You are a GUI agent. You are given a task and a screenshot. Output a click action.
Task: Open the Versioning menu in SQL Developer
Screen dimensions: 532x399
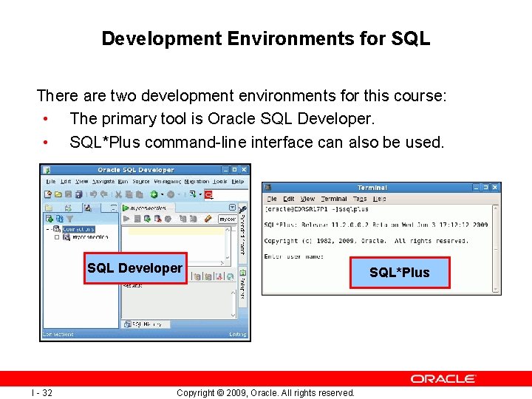pyautogui.click(x=167, y=182)
